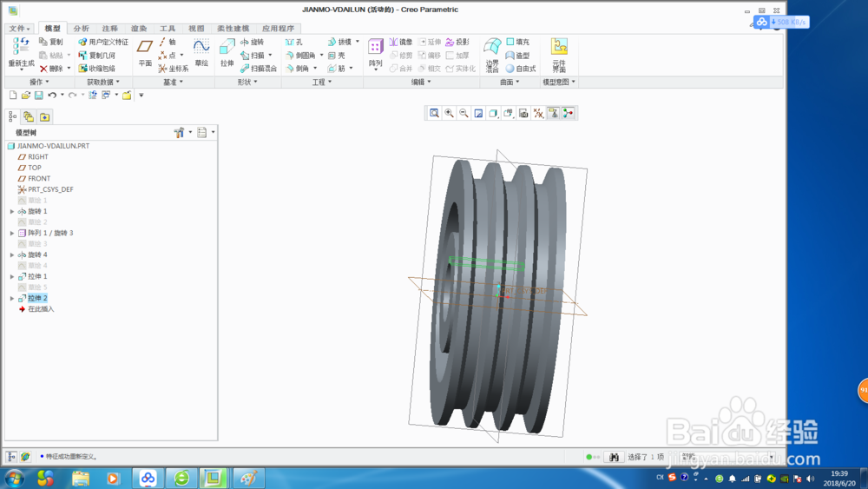
Task: Select the 边界混合 (Boundary Blend) tool
Action: pyautogui.click(x=492, y=56)
